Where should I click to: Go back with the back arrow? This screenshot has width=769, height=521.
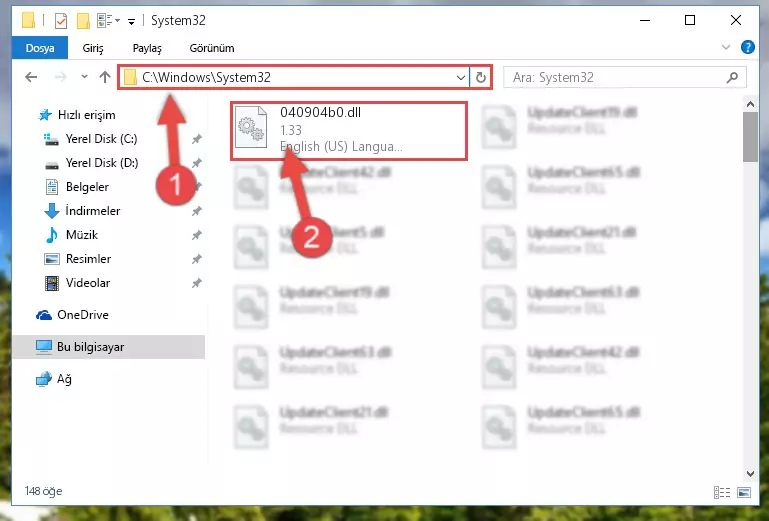point(31,77)
